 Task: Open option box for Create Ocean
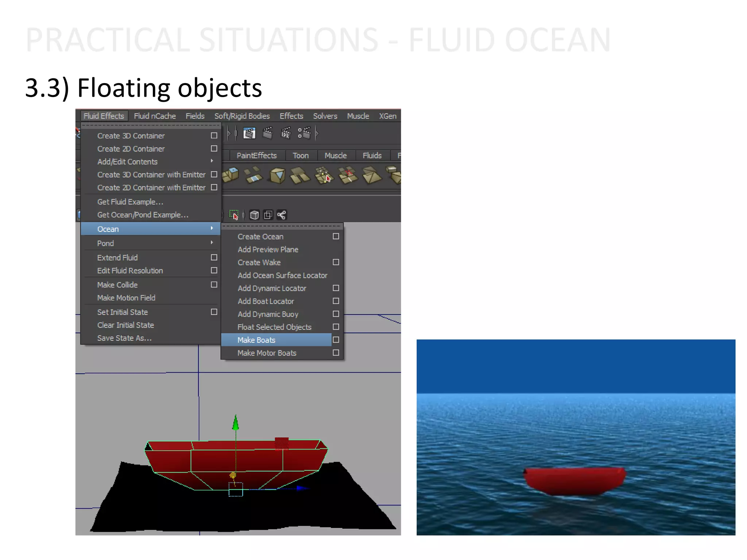pos(336,237)
